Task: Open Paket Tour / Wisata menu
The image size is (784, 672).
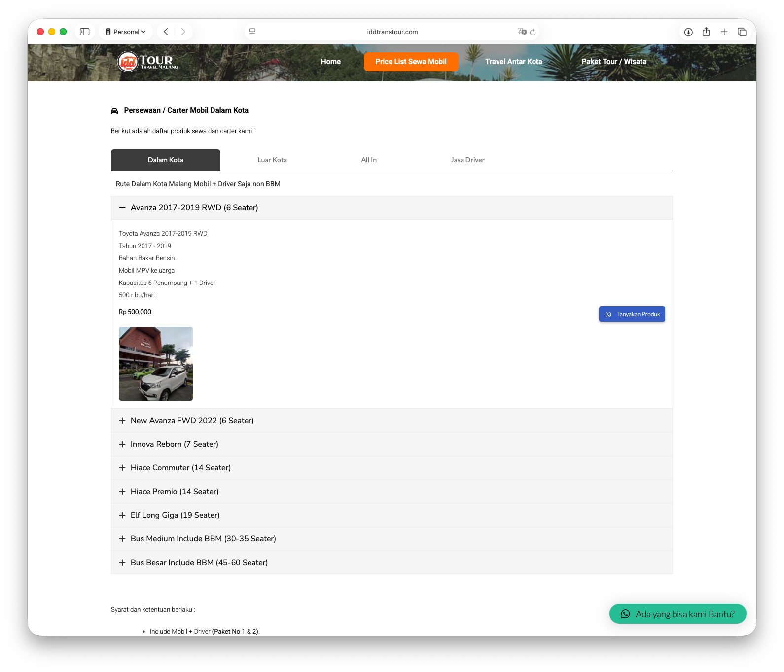Action: (x=614, y=62)
